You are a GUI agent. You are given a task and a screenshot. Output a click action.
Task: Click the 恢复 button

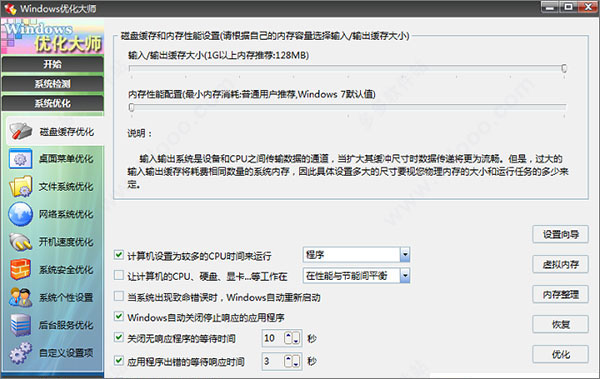coord(561,324)
